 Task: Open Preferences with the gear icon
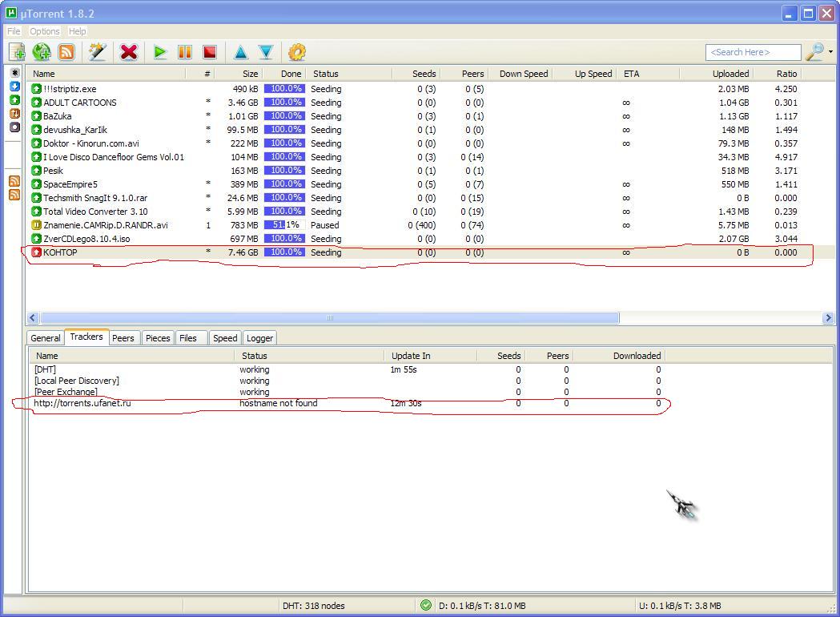296,52
